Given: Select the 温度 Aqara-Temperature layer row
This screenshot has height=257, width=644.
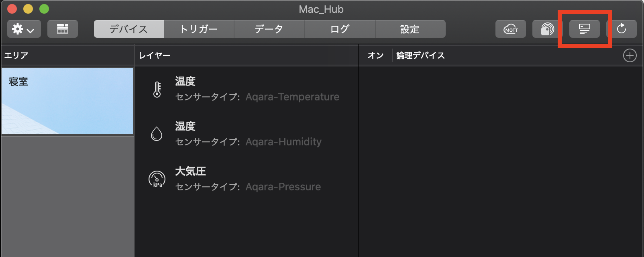Looking at the screenshot, I should (x=246, y=89).
